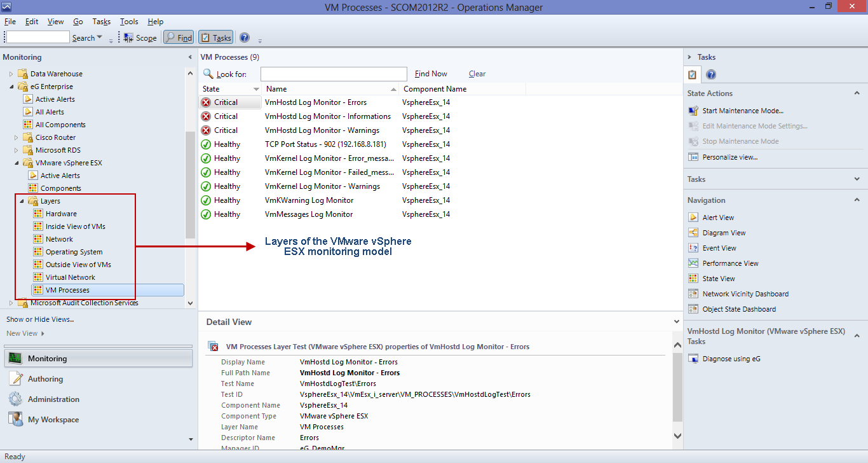Select Inside View of VMs layer icon

pyautogui.click(x=38, y=226)
